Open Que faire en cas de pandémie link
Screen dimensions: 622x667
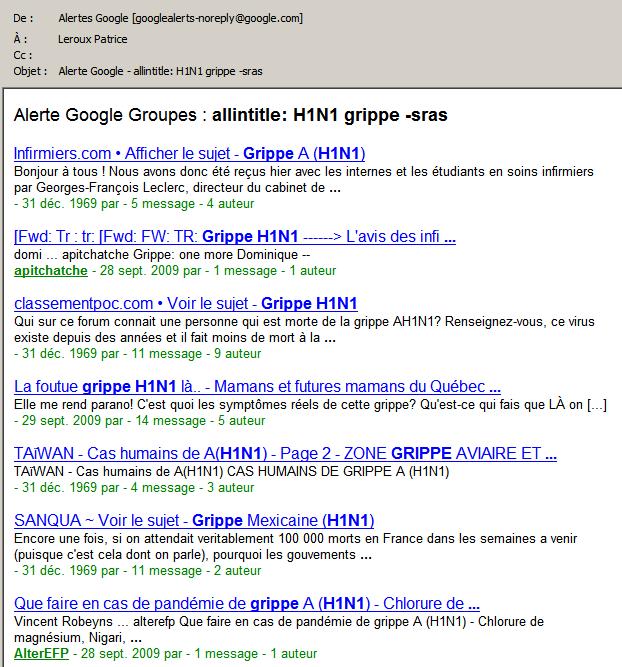click(247, 603)
